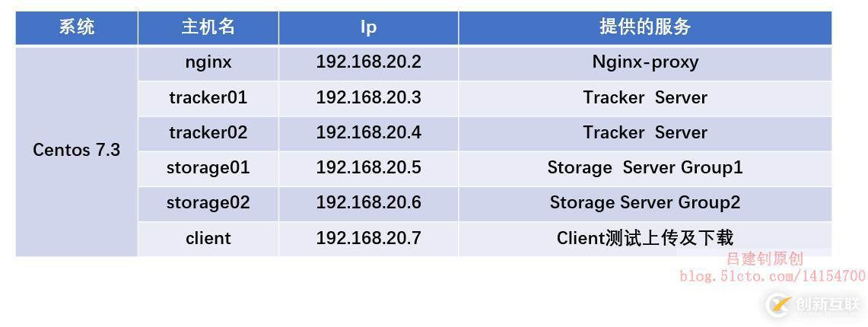The height and width of the screenshot is (327, 868).
Task: Select the 系统 column header
Action: (77, 27)
